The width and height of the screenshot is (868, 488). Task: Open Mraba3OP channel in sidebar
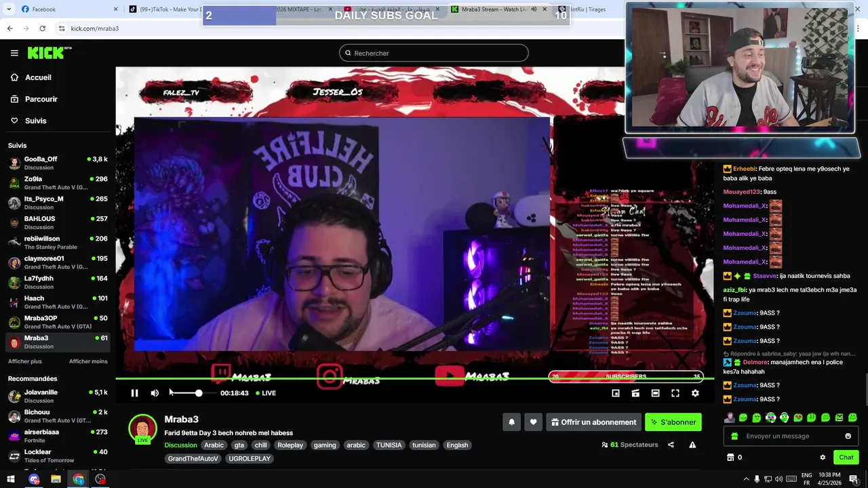point(58,322)
